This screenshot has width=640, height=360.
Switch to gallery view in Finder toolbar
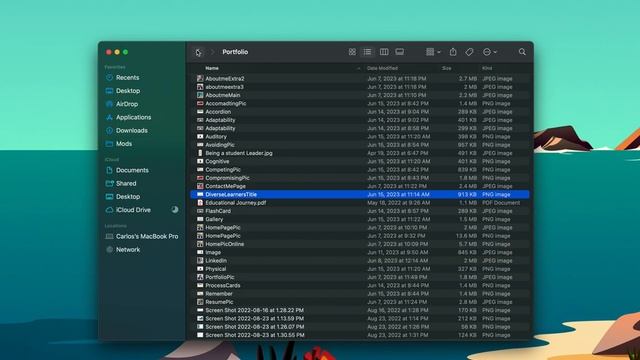click(x=400, y=52)
